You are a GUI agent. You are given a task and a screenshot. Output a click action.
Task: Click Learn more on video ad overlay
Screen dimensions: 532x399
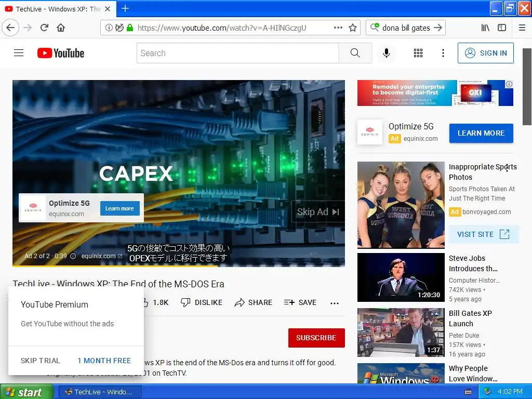(119, 208)
